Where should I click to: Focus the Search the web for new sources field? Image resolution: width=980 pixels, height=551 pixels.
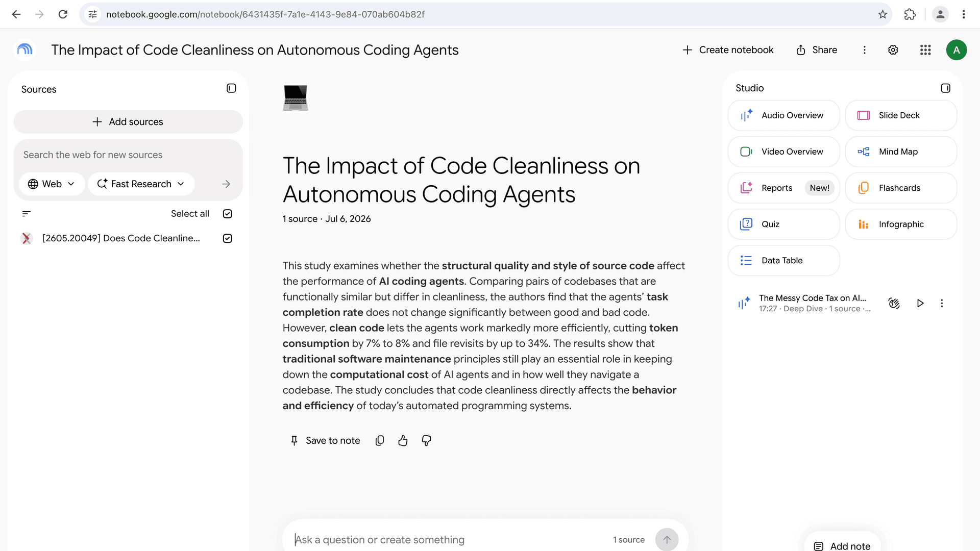click(x=128, y=155)
